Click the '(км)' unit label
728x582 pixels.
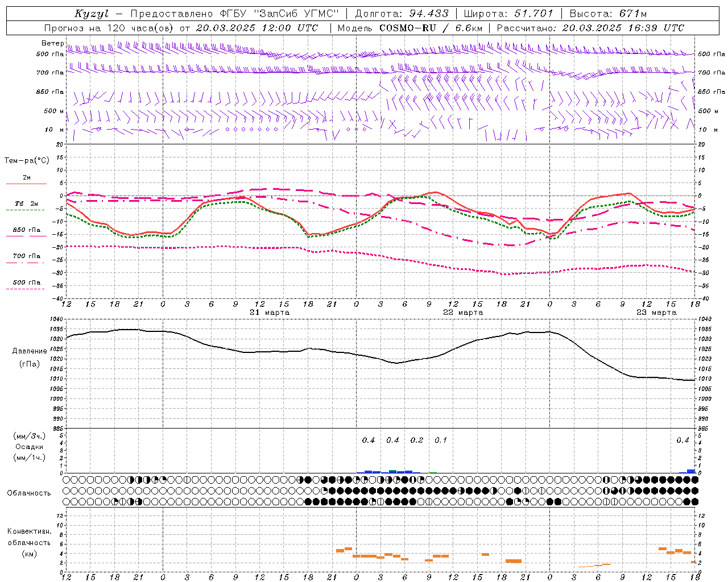click(x=30, y=554)
